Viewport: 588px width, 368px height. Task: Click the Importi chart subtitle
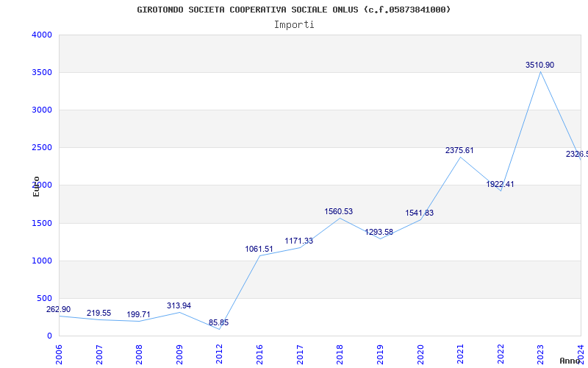pyautogui.click(x=294, y=24)
